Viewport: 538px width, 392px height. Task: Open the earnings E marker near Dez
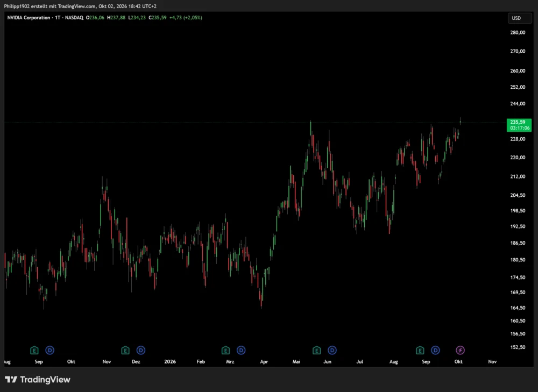(125, 350)
